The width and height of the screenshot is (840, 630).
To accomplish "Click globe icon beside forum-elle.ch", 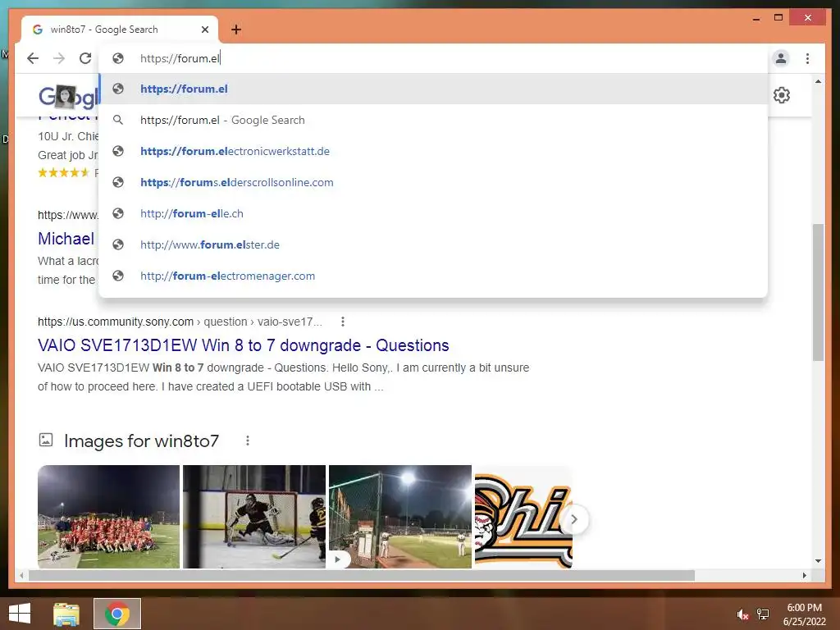I will click(118, 213).
